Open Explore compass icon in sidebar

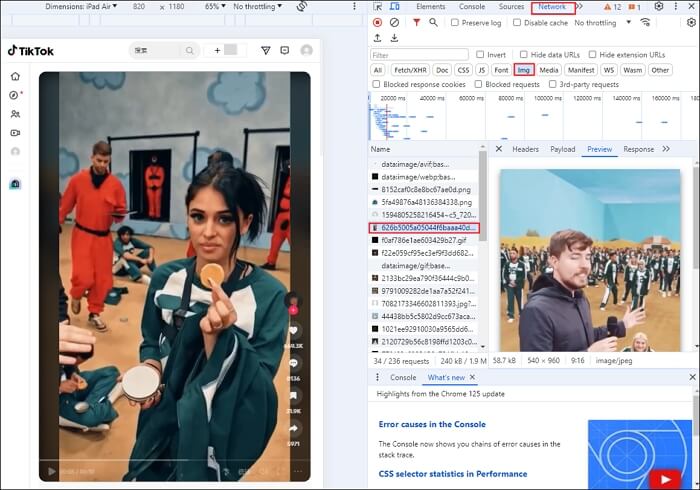click(14, 95)
